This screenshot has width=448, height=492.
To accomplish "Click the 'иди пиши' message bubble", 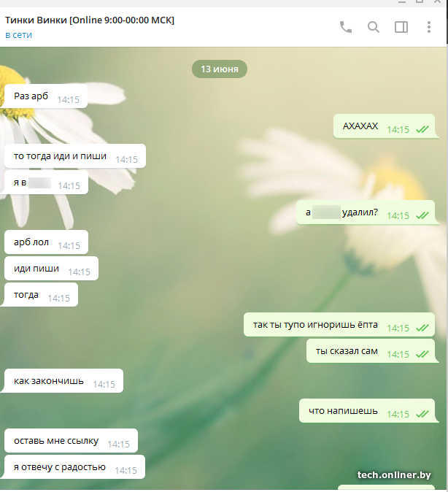I will pyautogui.click(x=52, y=269).
